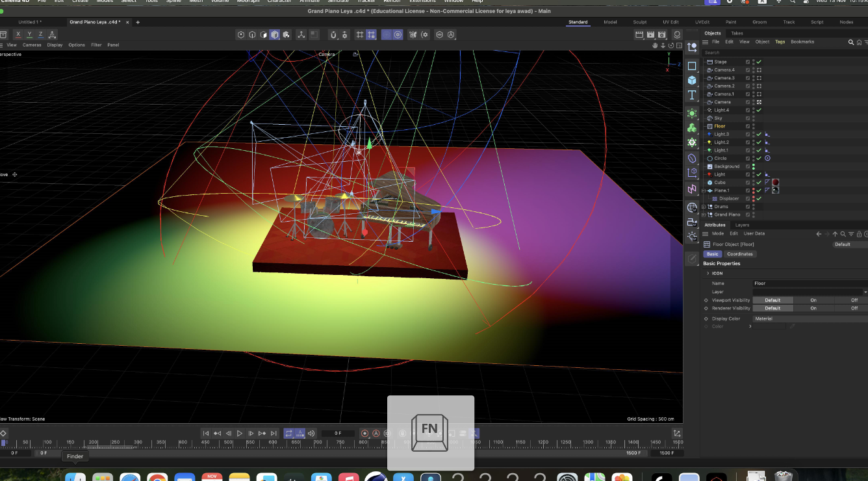Screen dimensions: 868x481
Task: Expand the Grand Piano object group
Action: (704, 214)
